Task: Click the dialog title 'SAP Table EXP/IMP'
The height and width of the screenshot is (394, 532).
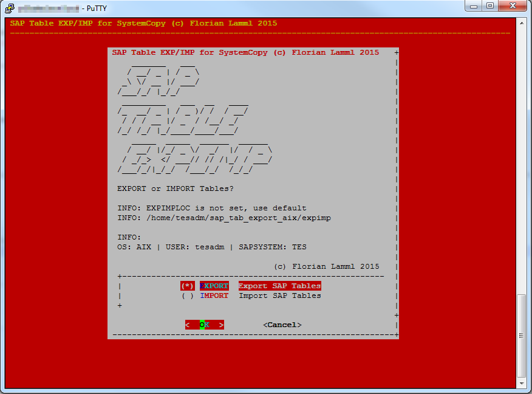Action: click(245, 53)
